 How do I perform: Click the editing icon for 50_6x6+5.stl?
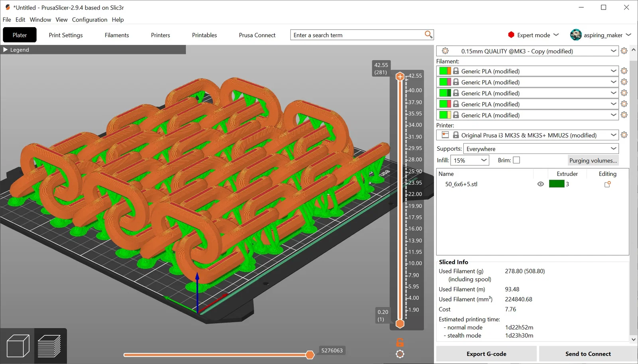pyautogui.click(x=608, y=184)
